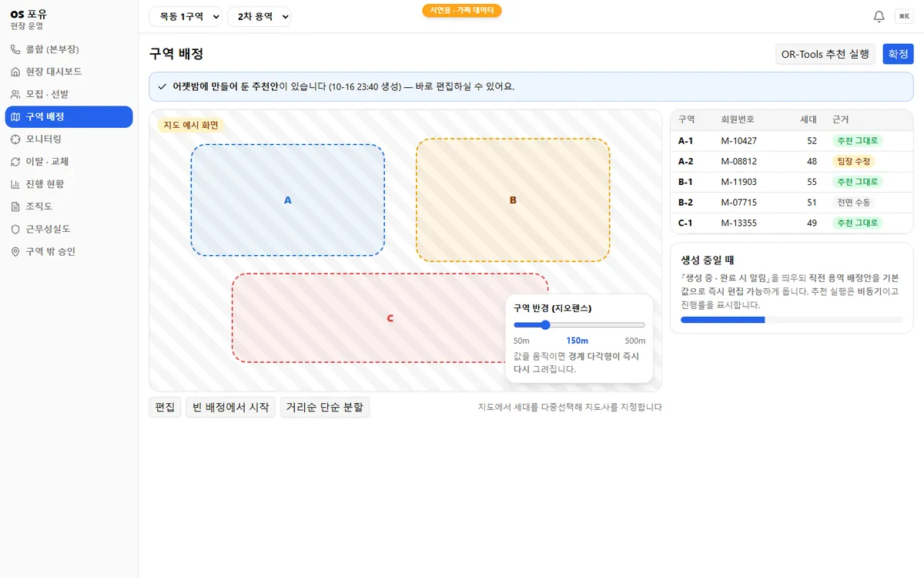Screen dimensions: 924x578
Task: Click the 근거 column header
Action: (x=841, y=119)
